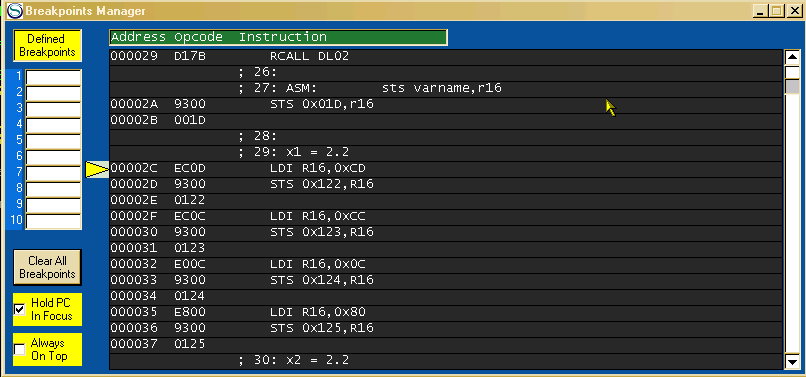Select line 00002C LDI R16,0xCD
The height and width of the screenshot is (377, 806).
(x=446, y=168)
